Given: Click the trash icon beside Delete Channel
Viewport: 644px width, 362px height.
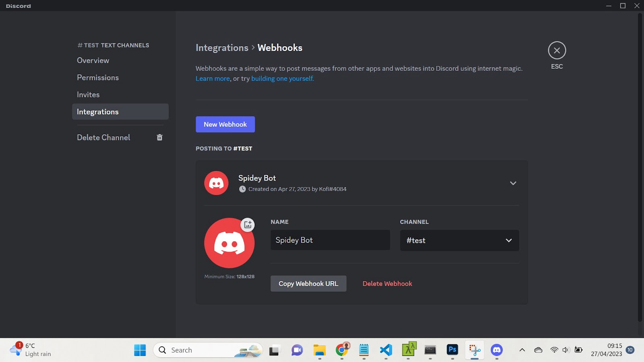Looking at the screenshot, I should coord(159,138).
